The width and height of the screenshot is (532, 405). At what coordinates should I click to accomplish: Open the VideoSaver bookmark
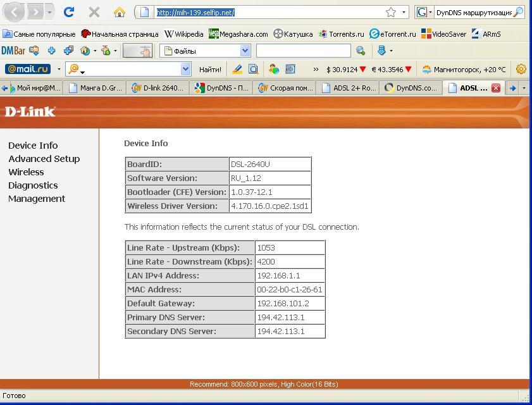click(x=444, y=34)
